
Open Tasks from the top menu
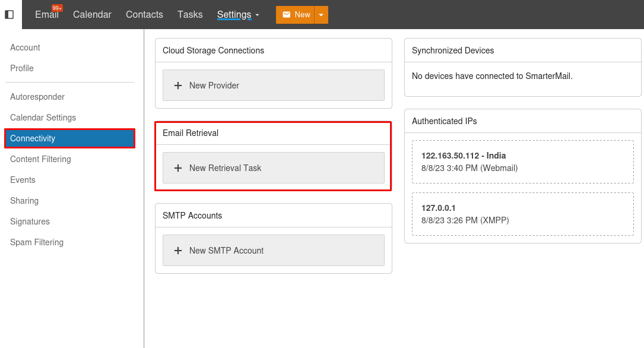(x=190, y=15)
